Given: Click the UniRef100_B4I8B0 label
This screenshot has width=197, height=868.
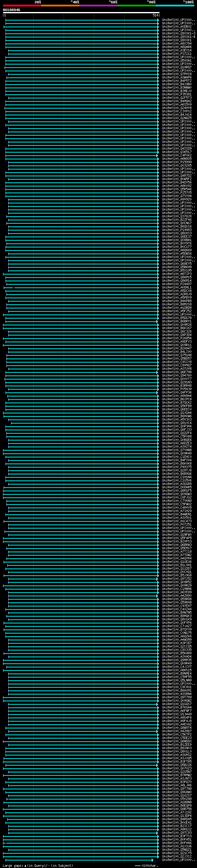Looking at the screenshot, I should click(x=176, y=84).
